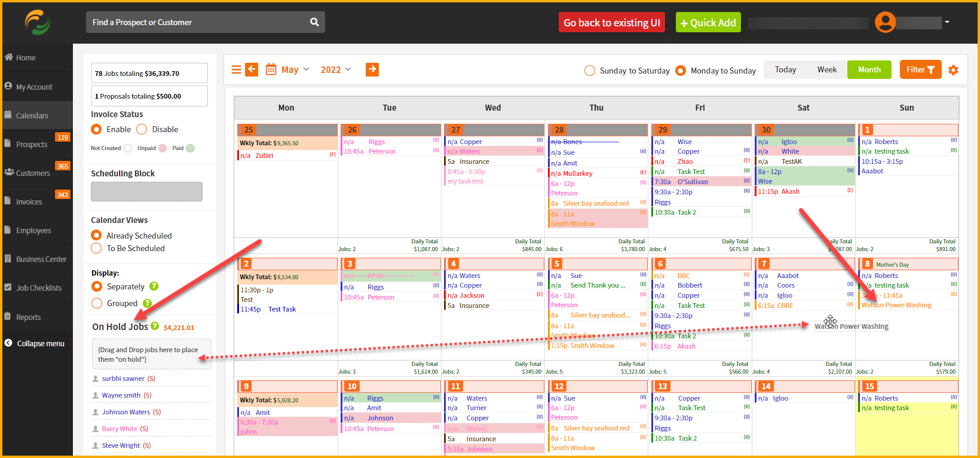This screenshot has width=980, height=458.
Task: Click the help icon next to Separately
Action: [154, 286]
